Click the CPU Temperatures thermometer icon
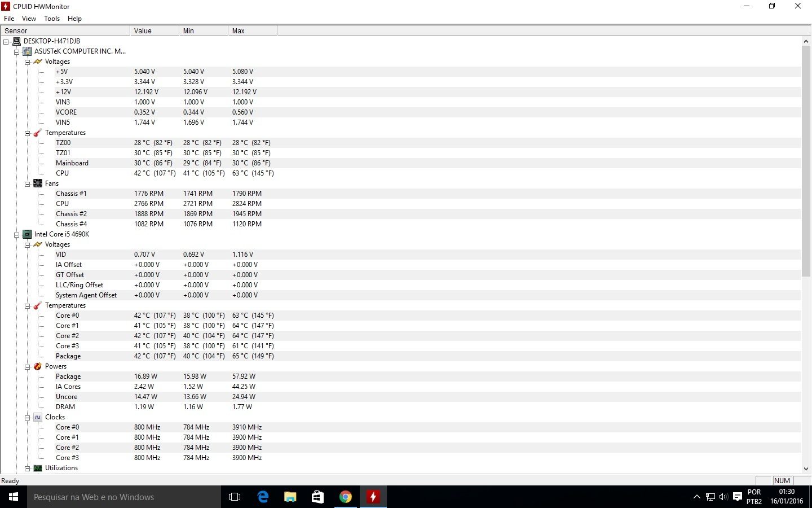The width and height of the screenshot is (812, 508). pyautogui.click(x=38, y=305)
